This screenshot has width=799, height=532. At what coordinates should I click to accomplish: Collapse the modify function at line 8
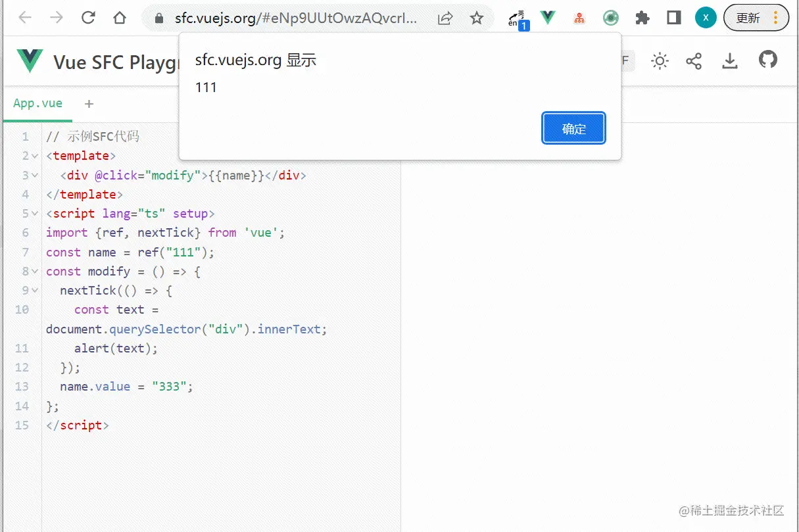pos(34,272)
